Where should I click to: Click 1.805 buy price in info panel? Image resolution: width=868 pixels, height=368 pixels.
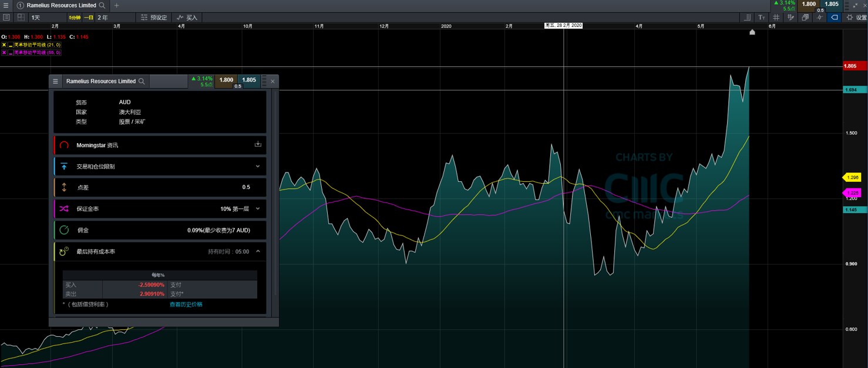(249, 80)
